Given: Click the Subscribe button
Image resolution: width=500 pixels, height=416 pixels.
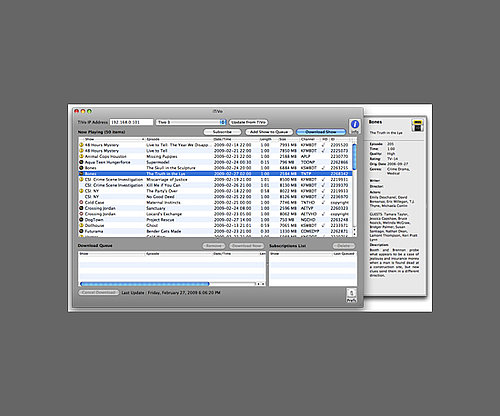Looking at the screenshot, I should 222,132.
